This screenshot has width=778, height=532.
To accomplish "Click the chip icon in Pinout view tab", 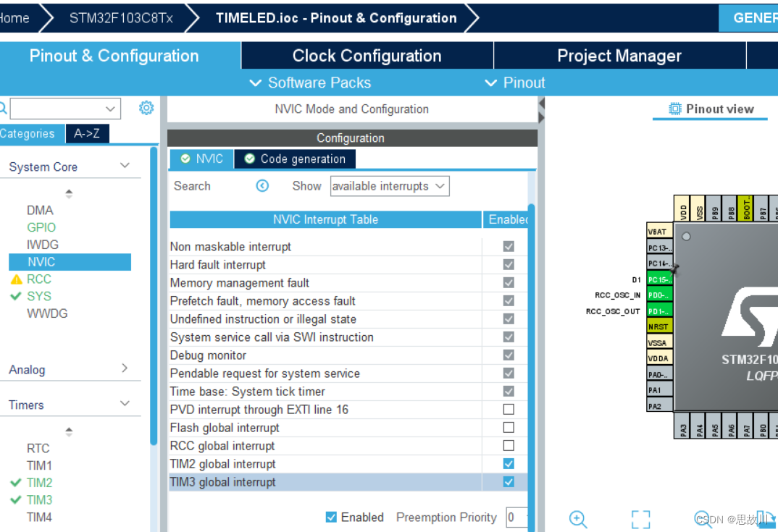I will (675, 109).
